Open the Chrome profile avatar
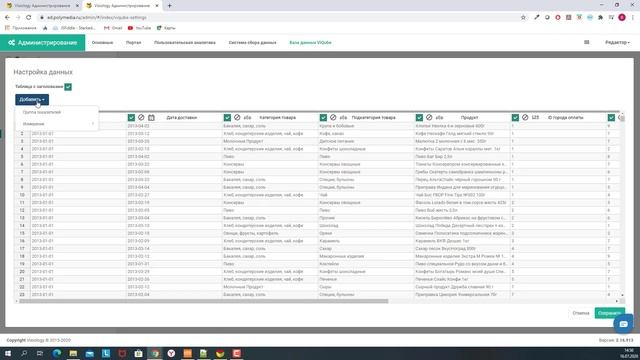The width and height of the screenshot is (640, 360). coord(622,18)
